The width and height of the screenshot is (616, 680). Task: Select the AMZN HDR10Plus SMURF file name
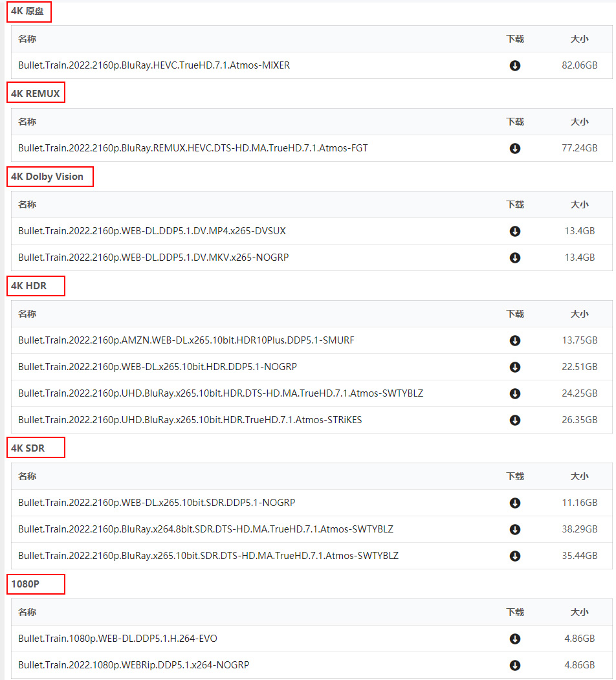[186, 340]
